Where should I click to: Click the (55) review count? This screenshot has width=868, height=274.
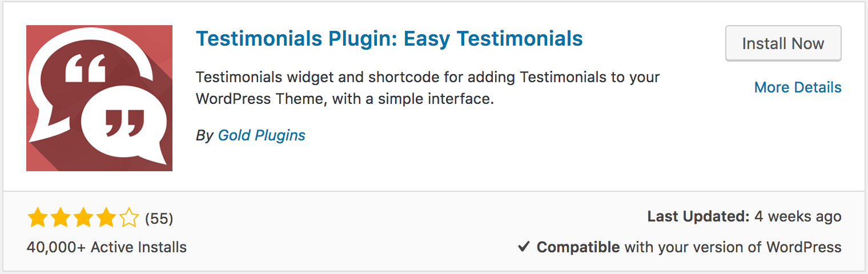point(159,218)
